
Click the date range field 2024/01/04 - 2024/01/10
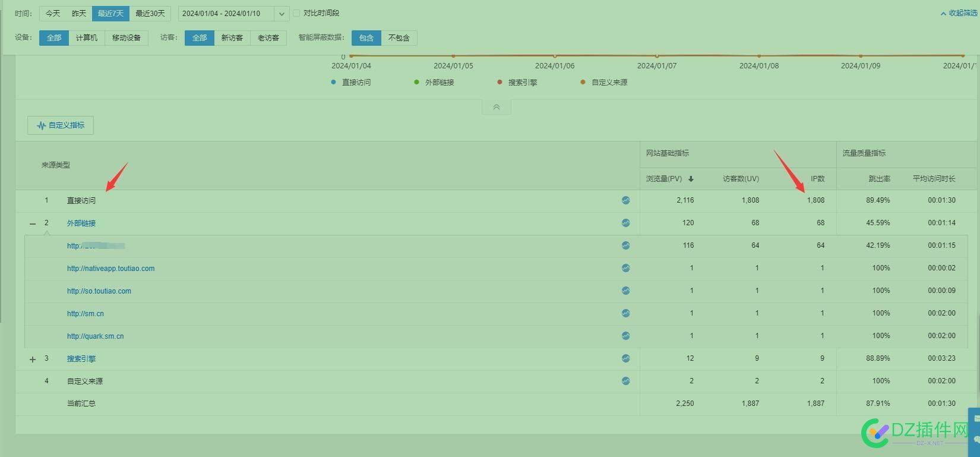[226, 13]
